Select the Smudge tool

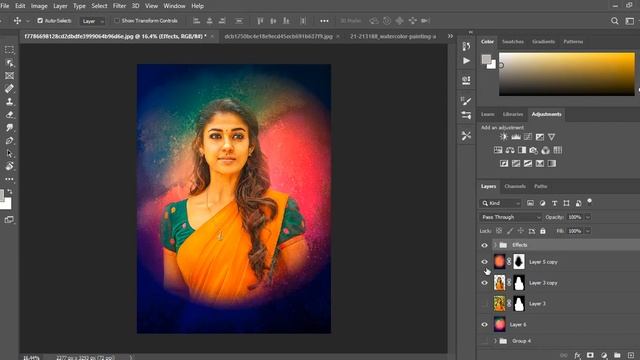click(9, 128)
